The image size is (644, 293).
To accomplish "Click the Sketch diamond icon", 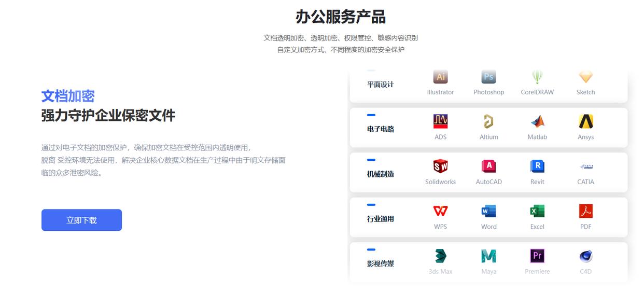I will click(x=585, y=77).
